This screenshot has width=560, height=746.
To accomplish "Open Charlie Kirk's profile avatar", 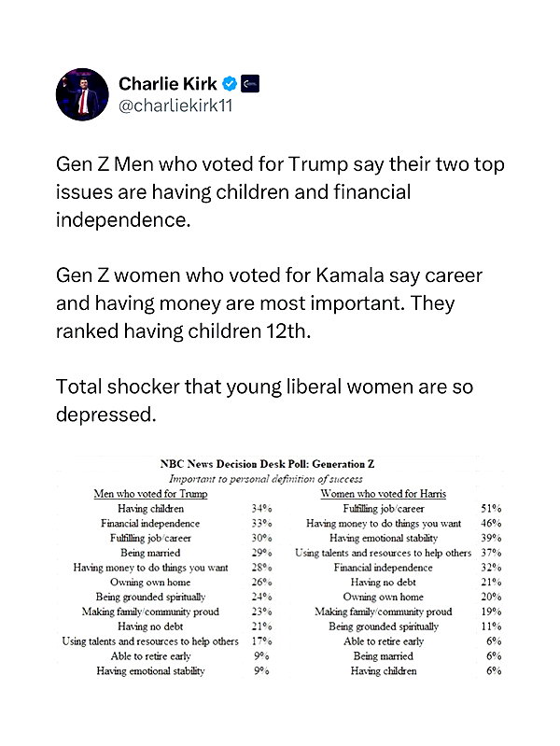I will 82,94.
